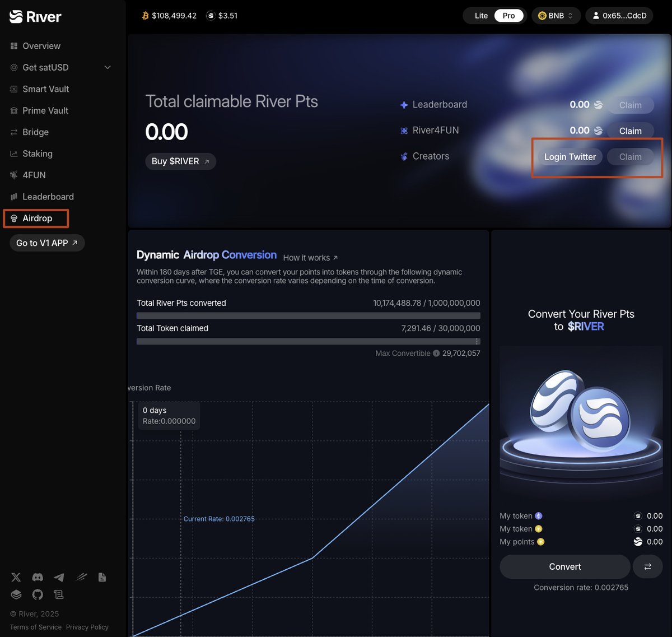The image size is (672, 637).
Task: Open the document file icon in footer
Action: 102,577
